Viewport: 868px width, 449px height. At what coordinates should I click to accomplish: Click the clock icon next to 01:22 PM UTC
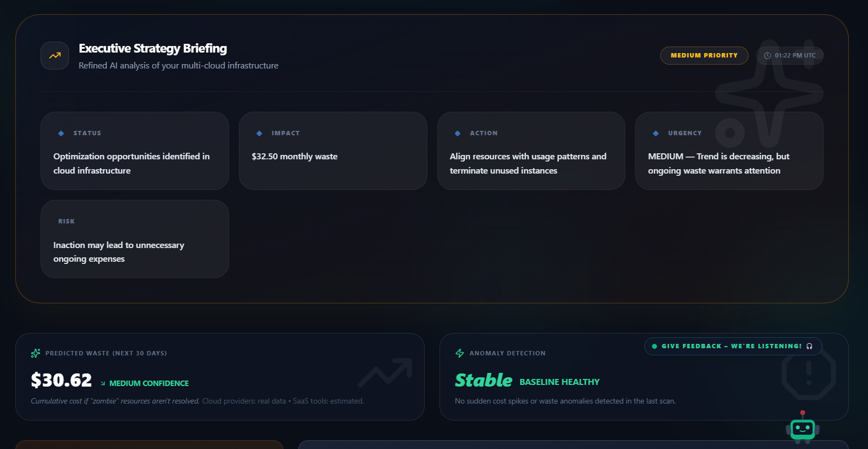(768, 55)
